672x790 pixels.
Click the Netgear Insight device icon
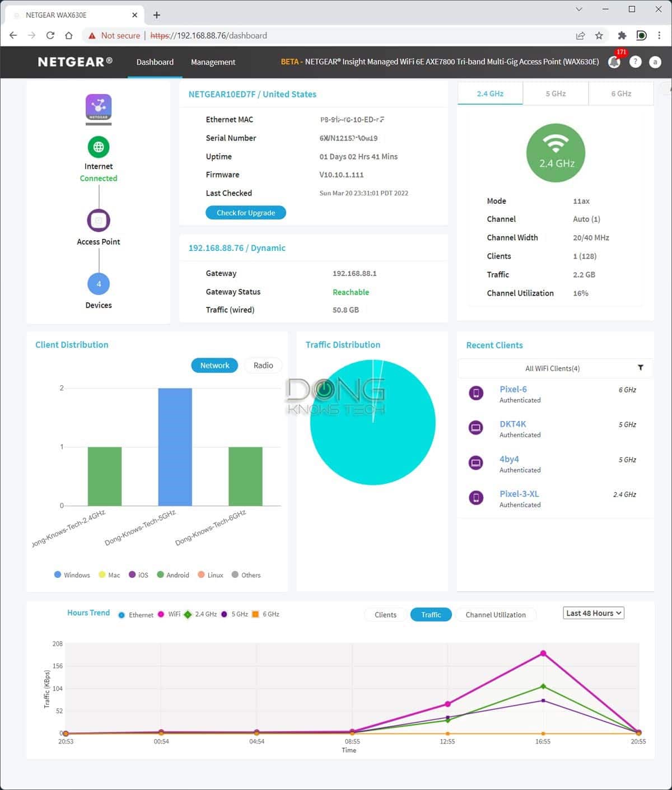click(99, 108)
